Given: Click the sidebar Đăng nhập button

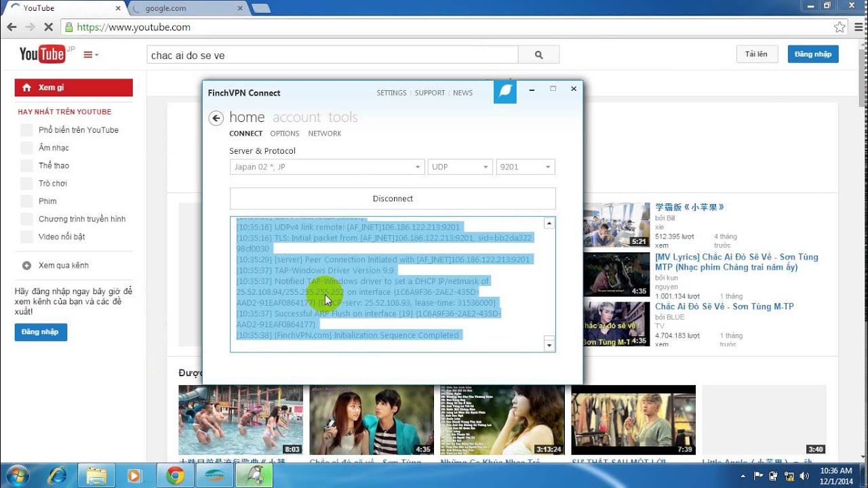Looking at the screenshot, I should pyautogui.click(x=40, y=332).
